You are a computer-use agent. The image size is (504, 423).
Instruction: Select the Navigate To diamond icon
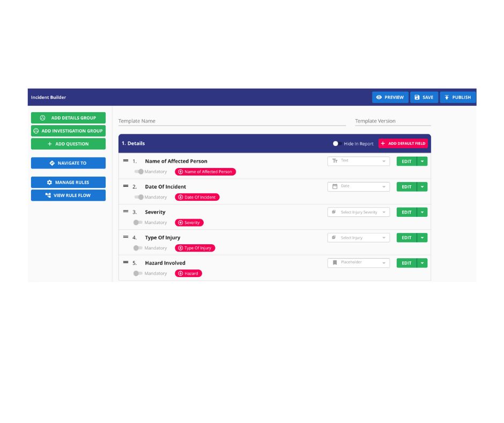(52, 163)
